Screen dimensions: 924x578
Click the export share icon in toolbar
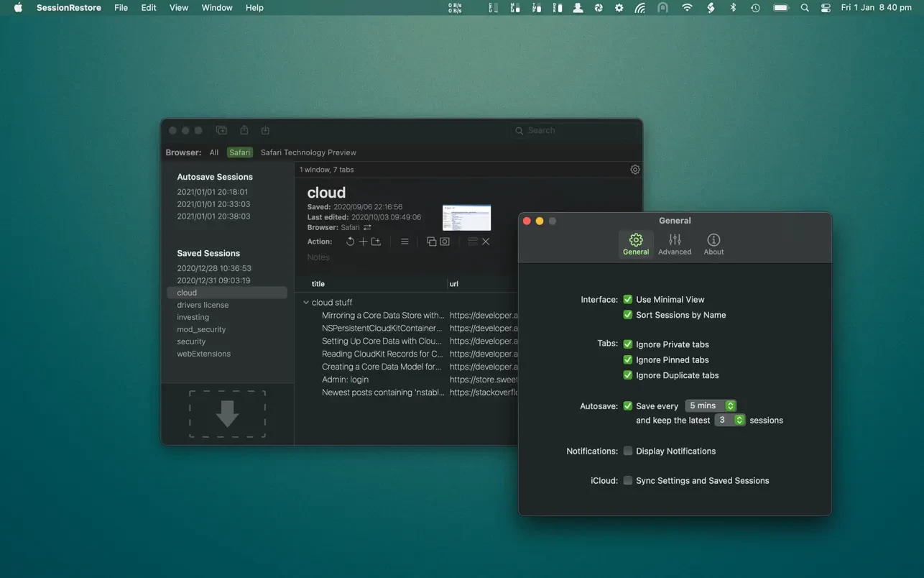244,130
